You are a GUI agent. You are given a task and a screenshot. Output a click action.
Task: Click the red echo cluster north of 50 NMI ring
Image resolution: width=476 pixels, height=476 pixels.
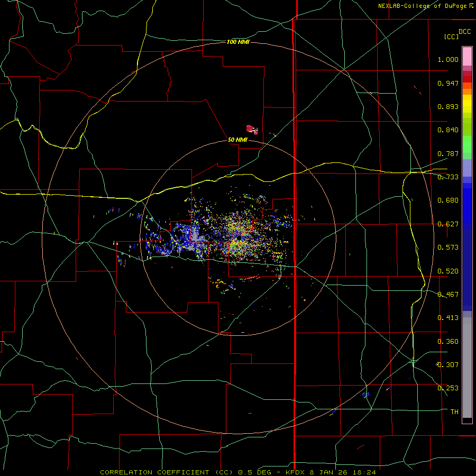252,130
